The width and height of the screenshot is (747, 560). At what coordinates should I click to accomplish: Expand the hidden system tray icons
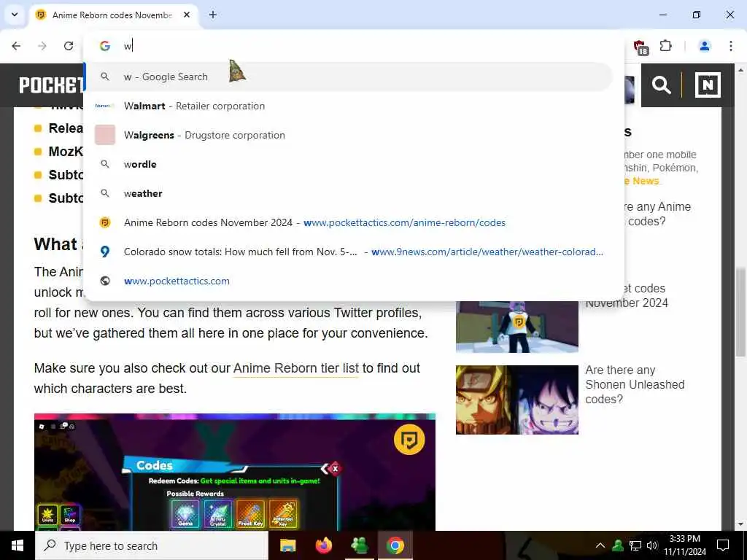tap(600, 545)
